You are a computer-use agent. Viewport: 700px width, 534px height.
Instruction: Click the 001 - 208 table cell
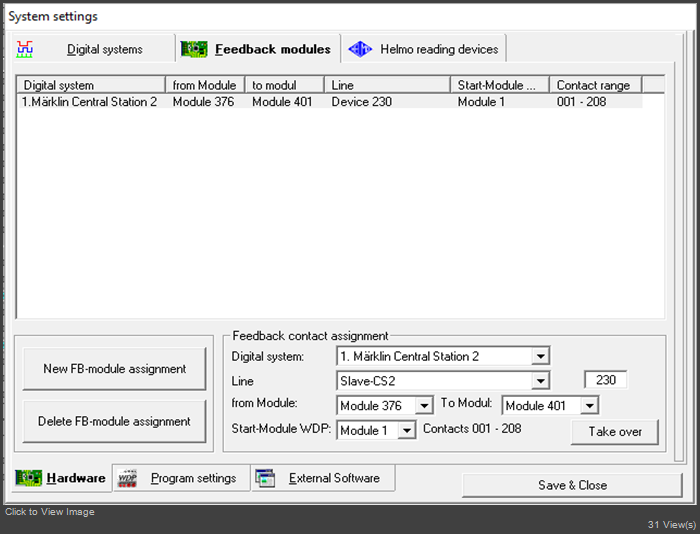[x=581, y=102]
